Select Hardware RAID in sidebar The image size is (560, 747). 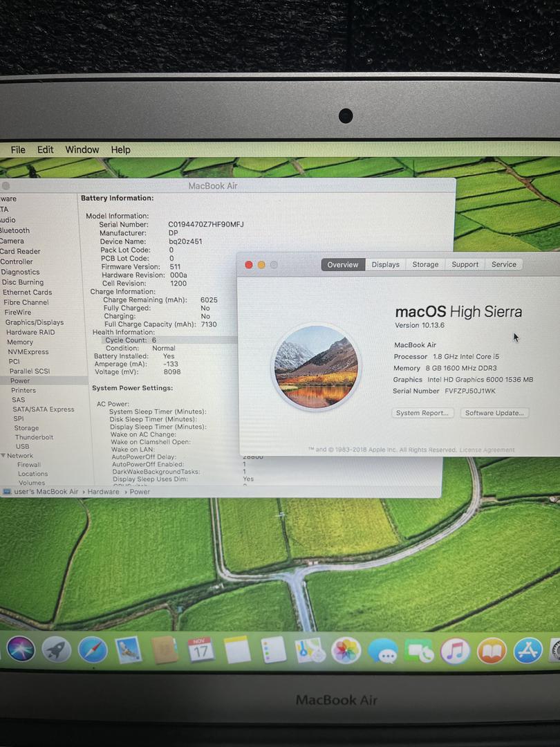[30, 333]
